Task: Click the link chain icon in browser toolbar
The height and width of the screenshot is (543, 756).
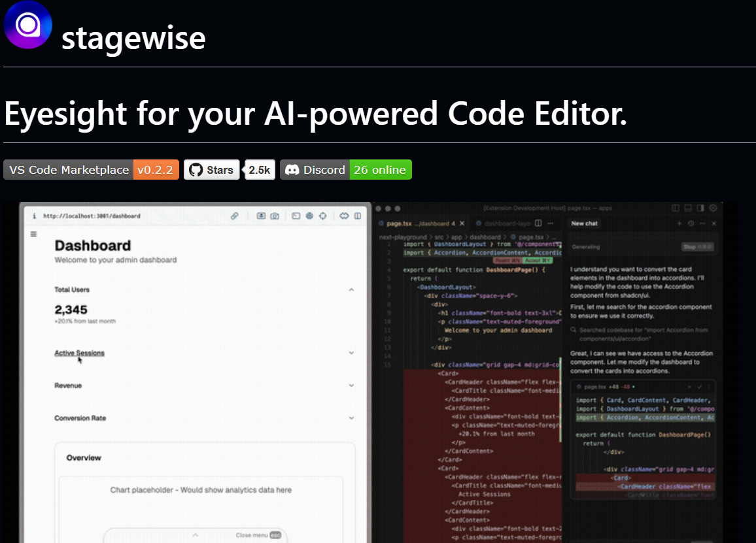Action: pos(234,216)
